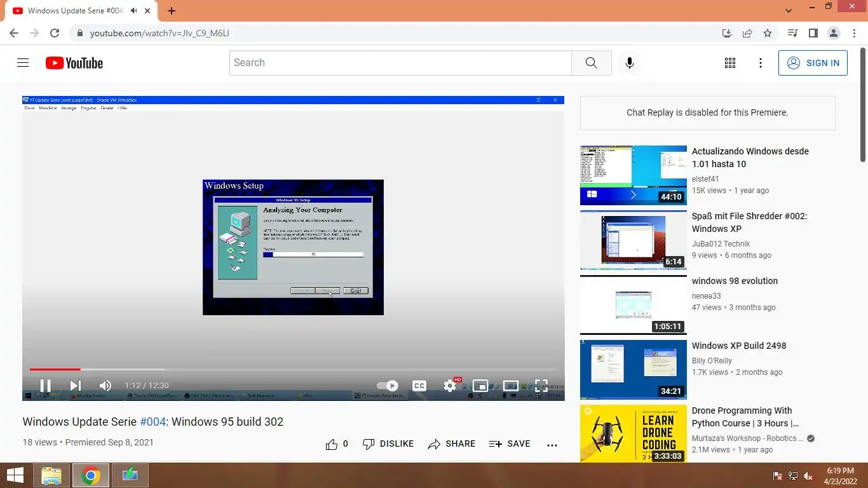
Task: Toggle the autoplay switch
Action: click(388, 386)
